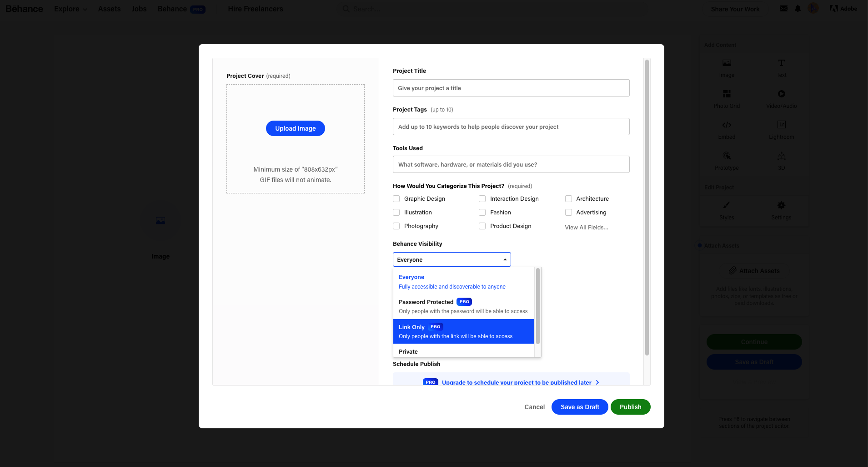Enable the Photography category
868x467 pixels.
[x=396, y=226]
